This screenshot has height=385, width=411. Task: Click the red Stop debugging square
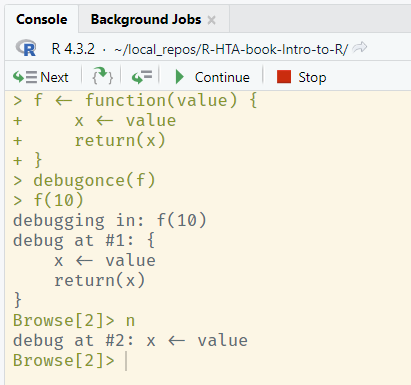pos(284,77)
